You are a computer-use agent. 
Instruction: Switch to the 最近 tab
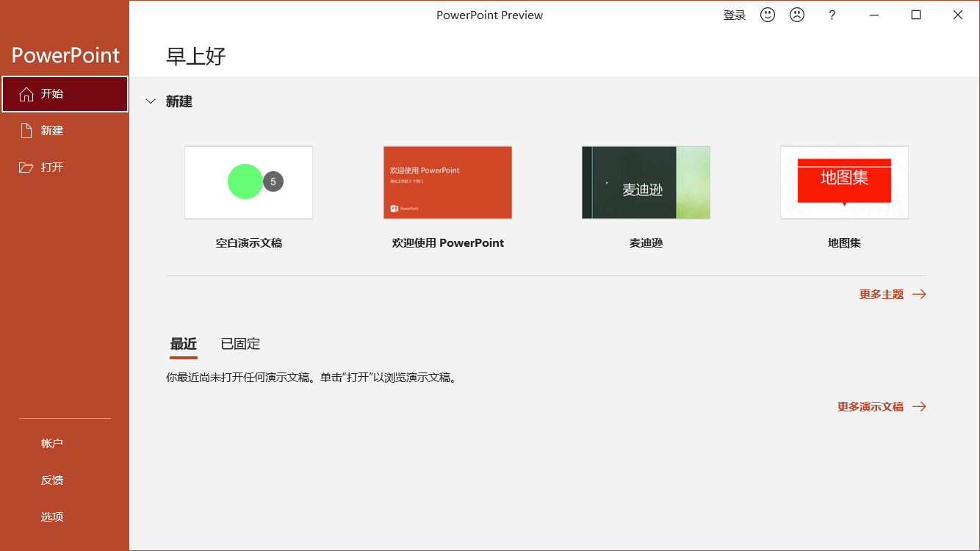[184, 344]
